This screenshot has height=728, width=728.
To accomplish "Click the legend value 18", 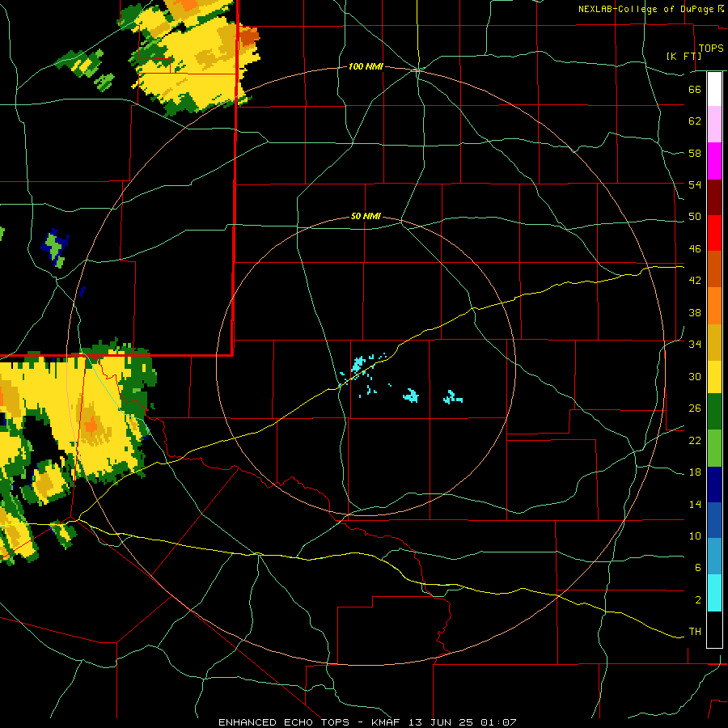I will click(x=695, y=472).
